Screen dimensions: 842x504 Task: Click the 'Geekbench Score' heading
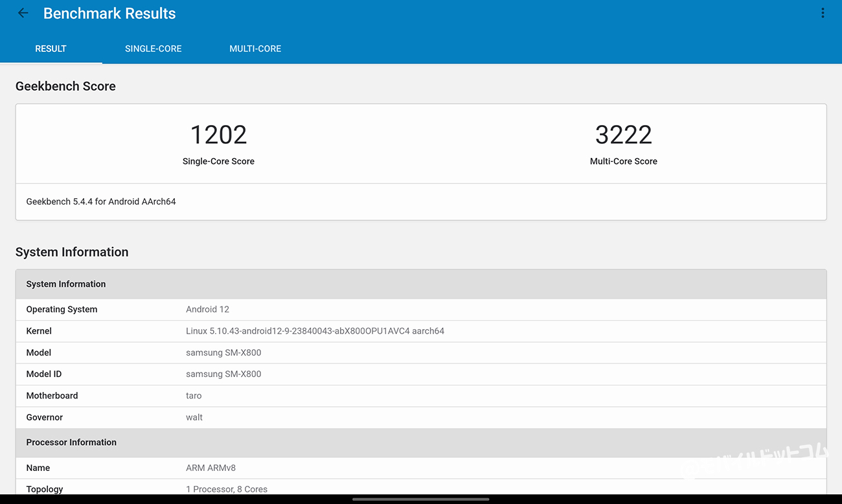(65, 86)
